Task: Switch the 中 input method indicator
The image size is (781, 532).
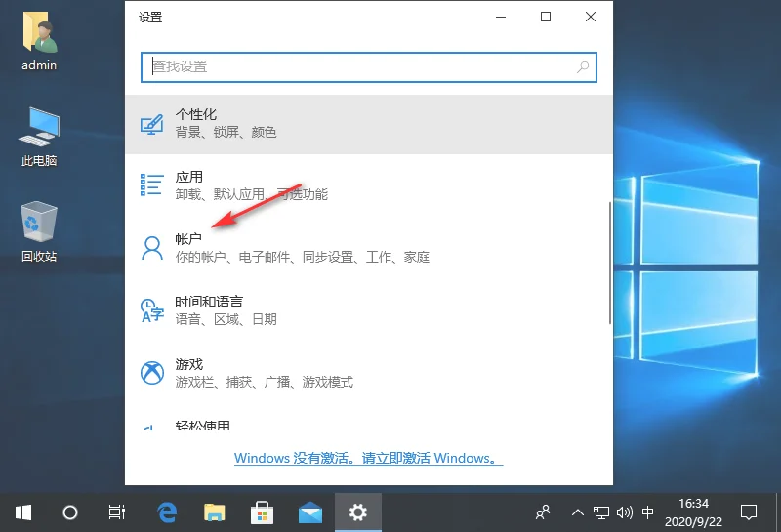Action: pyautogui.click(x=647, y=512)
